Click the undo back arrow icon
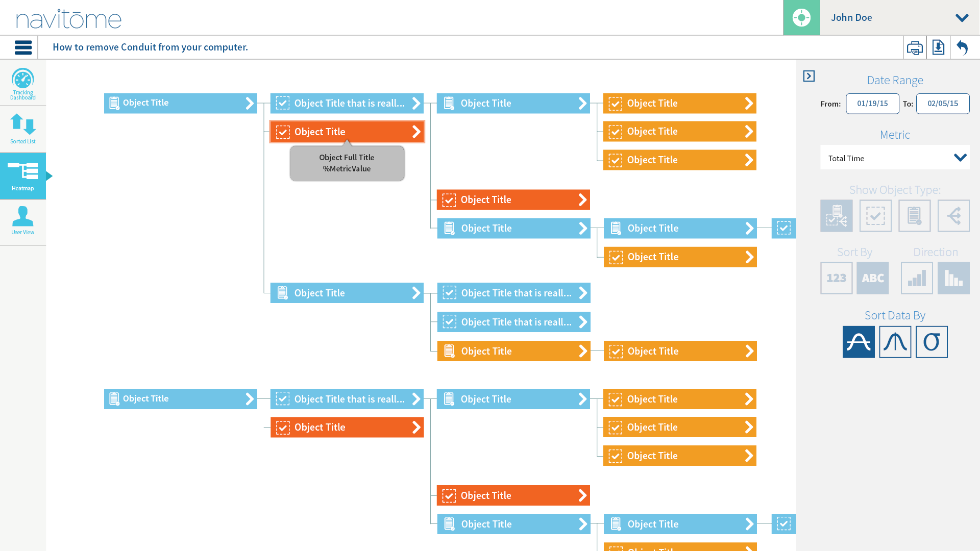Viewport: 980px width, 551px height. (963, 47)
